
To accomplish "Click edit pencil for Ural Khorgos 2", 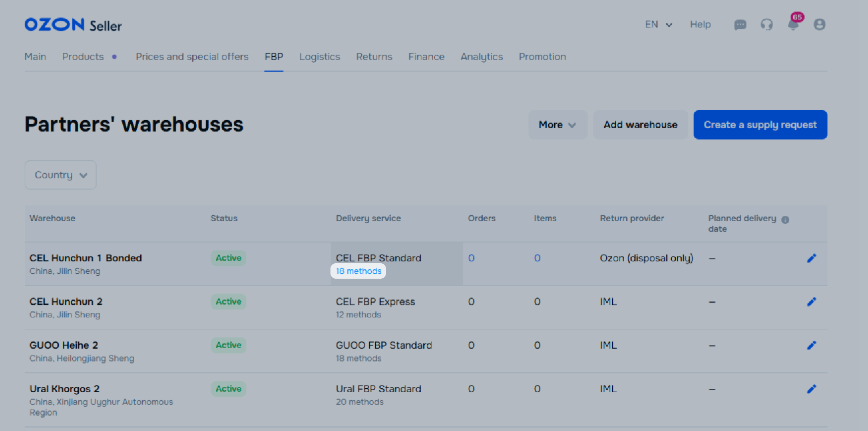I will 811,389.
